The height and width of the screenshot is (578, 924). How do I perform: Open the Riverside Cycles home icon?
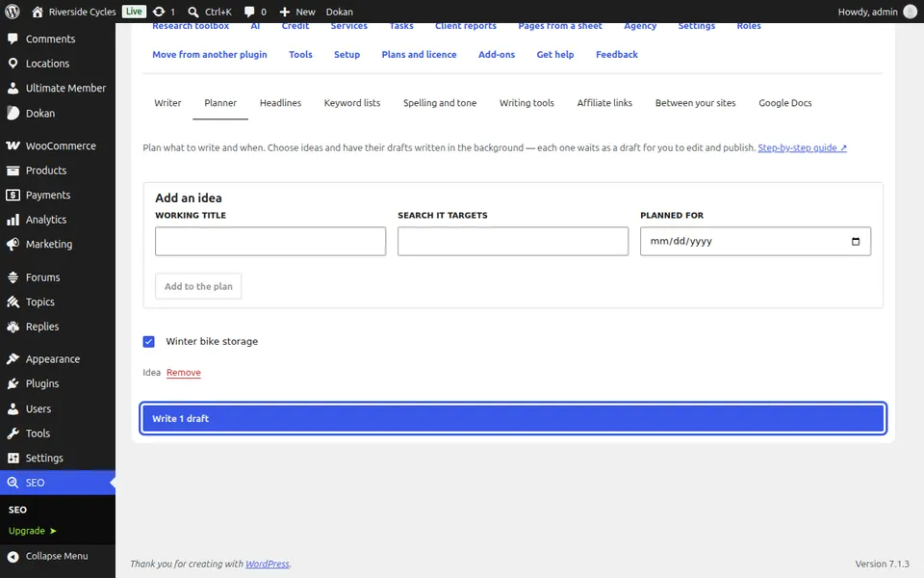click(x=38, y=12)
